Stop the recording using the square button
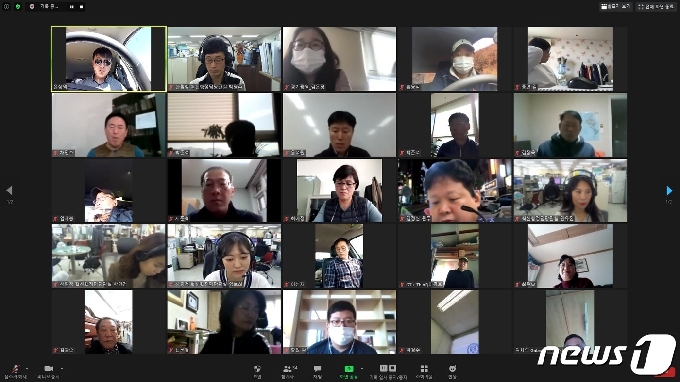680x382 pixels. 82,7
